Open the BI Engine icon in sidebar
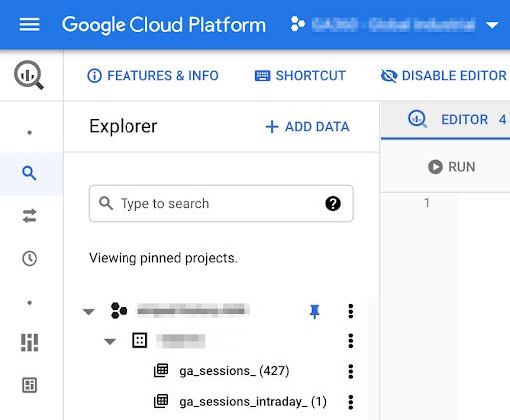The image size is (510, 420). (x=29, y=385)
